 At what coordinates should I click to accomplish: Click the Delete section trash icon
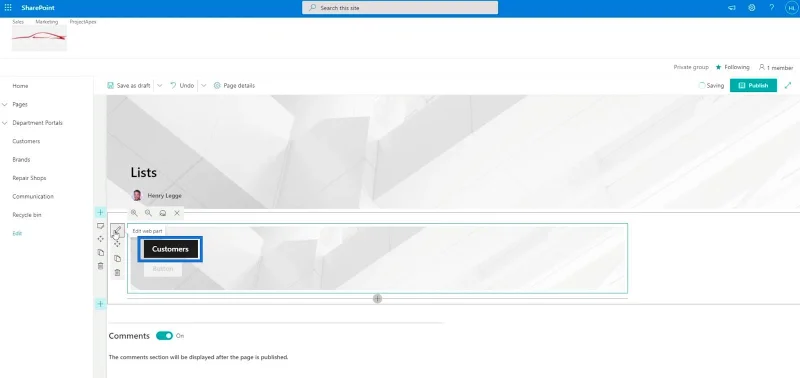pyautogui.click(x=101, y=266)
